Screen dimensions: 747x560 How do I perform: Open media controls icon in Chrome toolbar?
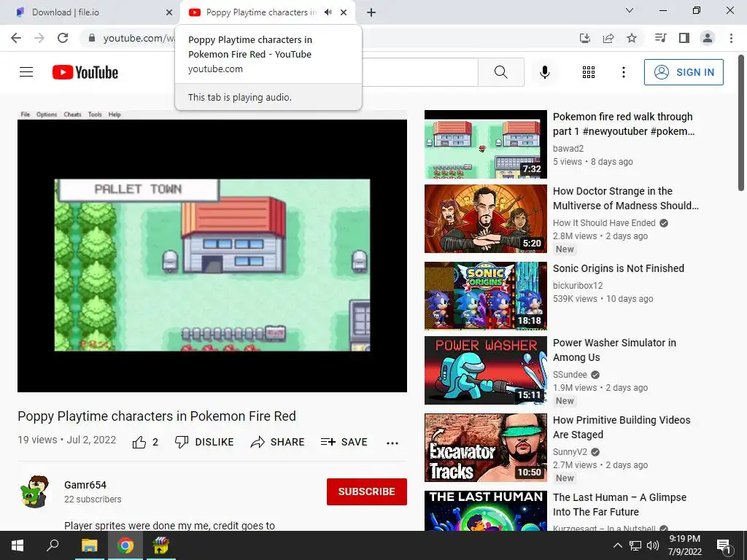pos(660,38)
